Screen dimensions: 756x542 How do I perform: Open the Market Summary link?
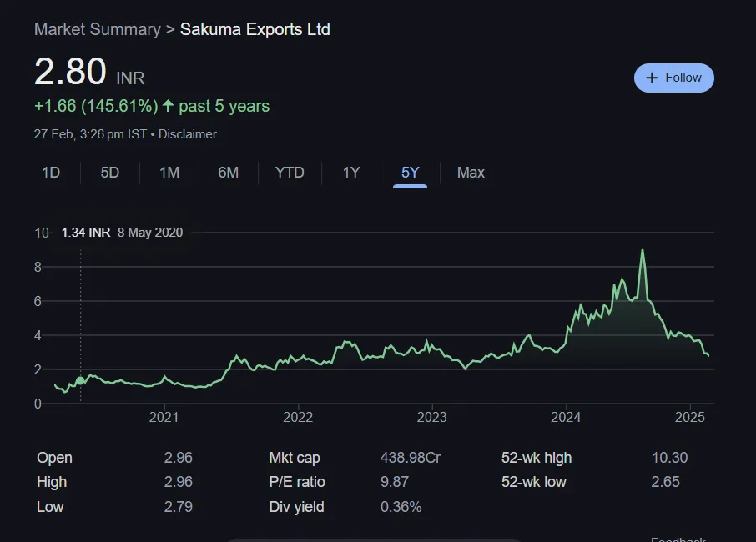click(98, 29)
